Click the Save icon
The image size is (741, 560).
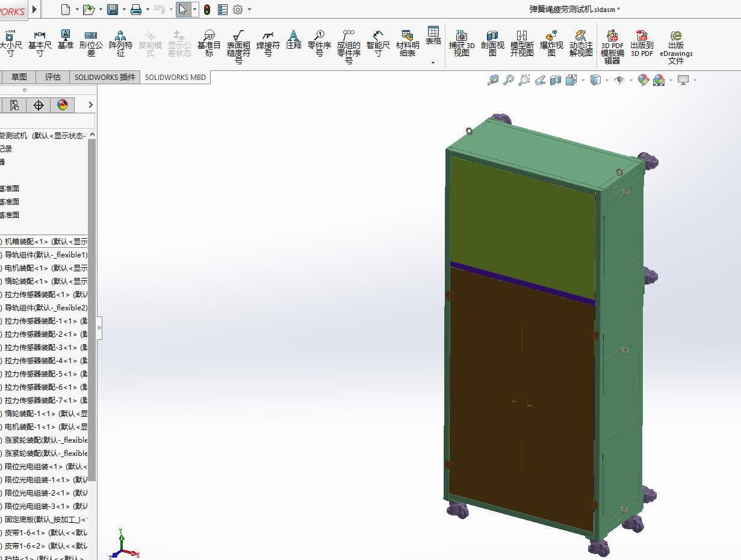[x=113, y=9]
